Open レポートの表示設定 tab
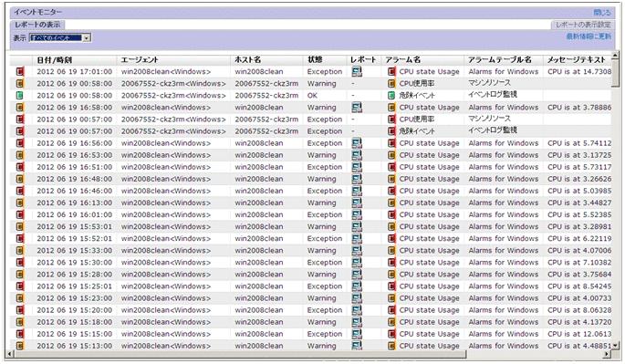This screenshot has width=625, height=364. 583,25
